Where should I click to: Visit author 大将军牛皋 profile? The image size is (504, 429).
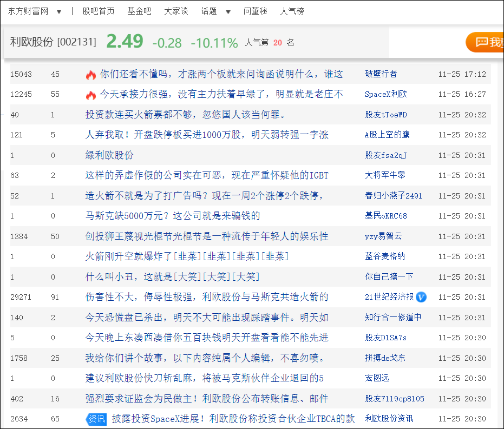(385, 175)
